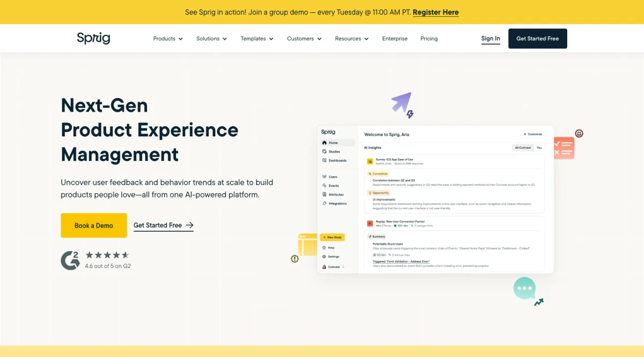The width and height of the screenshot is (644, 357).
Task: Click the Integrations icon in the sidebar
Action: 325,203
